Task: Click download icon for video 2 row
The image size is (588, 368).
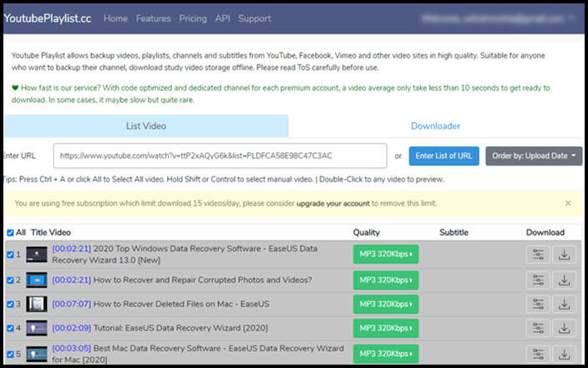Action: click(x=565, y=279)
